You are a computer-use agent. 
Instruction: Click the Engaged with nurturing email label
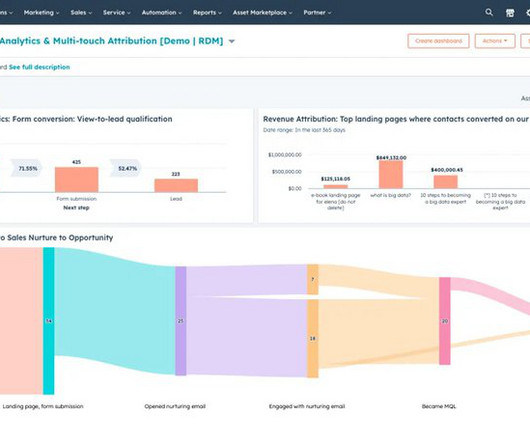(307, 406)
